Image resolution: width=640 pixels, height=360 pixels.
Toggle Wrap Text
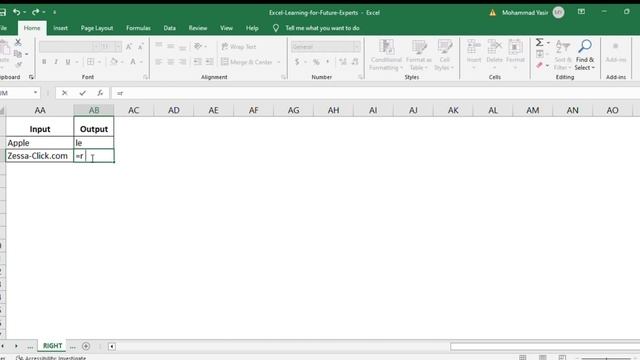click(238, 47)
